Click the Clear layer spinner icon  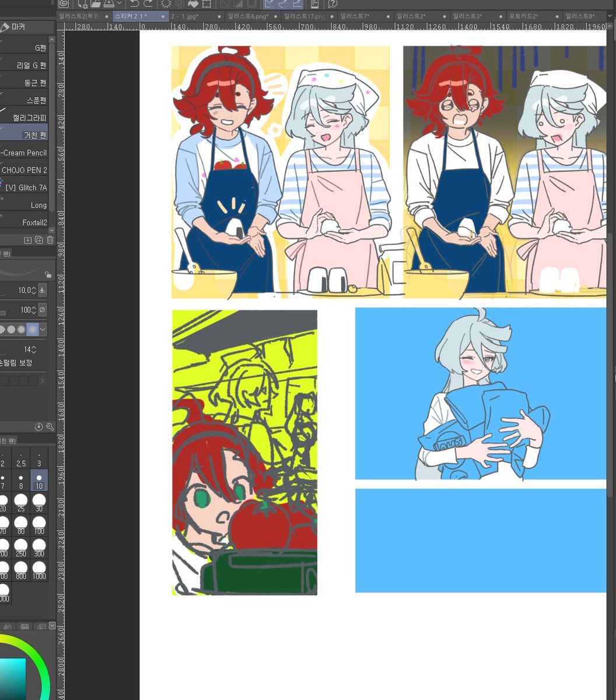click(x=166, y=4)
